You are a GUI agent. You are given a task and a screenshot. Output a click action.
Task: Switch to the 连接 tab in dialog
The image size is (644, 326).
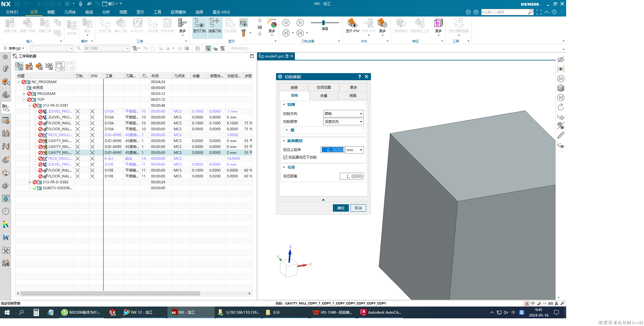[294, 88]
